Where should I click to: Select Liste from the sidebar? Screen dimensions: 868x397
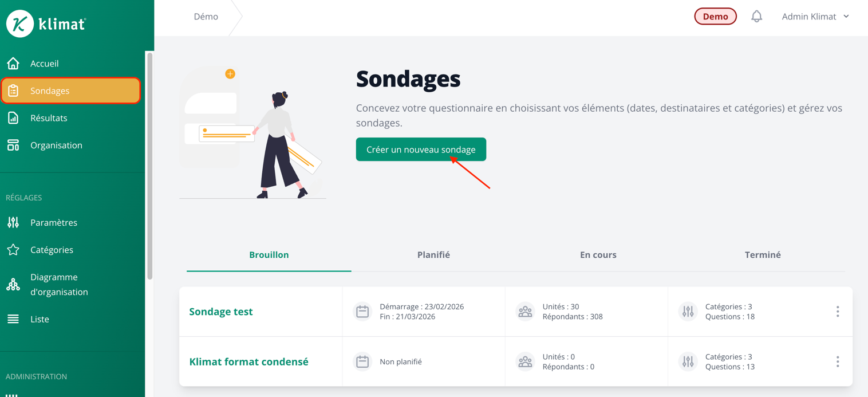point(40,319)
